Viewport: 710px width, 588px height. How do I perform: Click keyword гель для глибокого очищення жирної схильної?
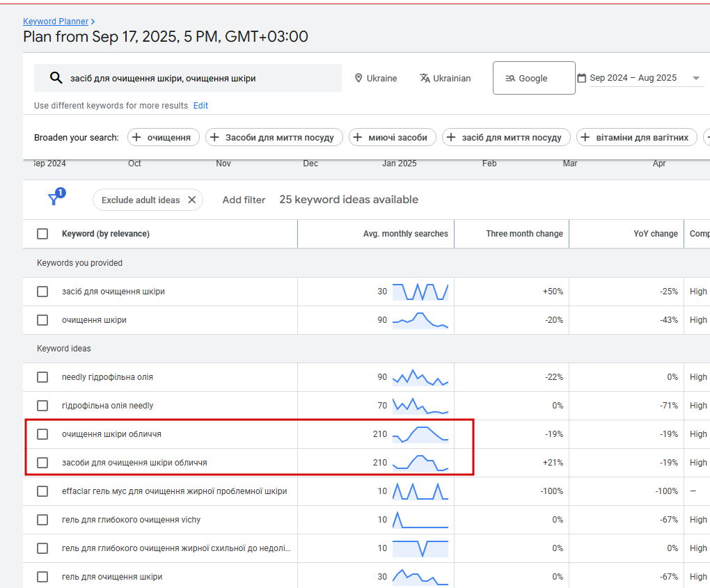176,548
